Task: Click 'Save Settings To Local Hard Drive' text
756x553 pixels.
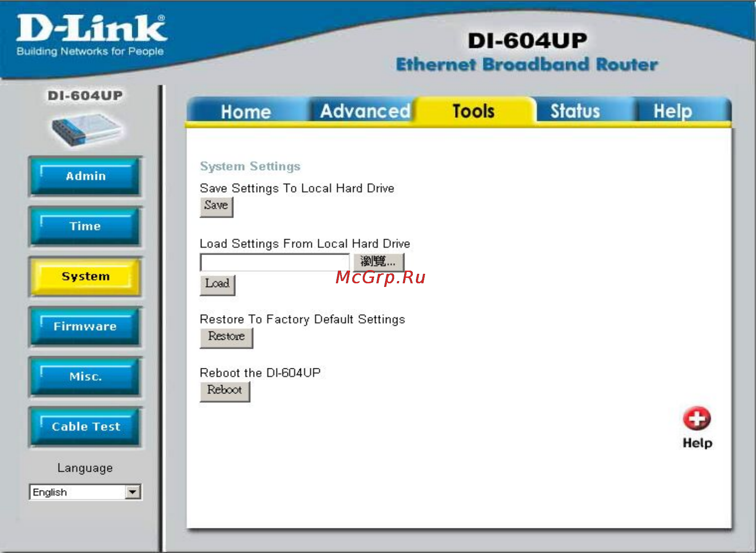Action: click(x=297, y=188)
